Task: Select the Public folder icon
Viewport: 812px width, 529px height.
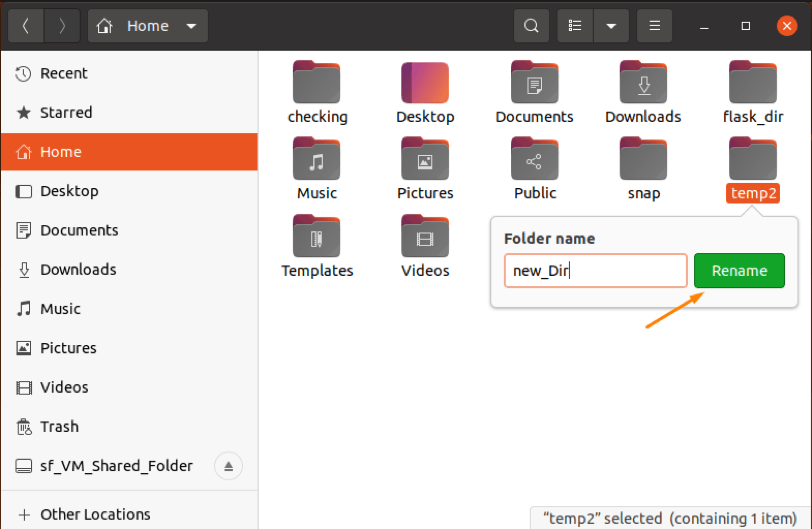Action: [x=534, y=158]
